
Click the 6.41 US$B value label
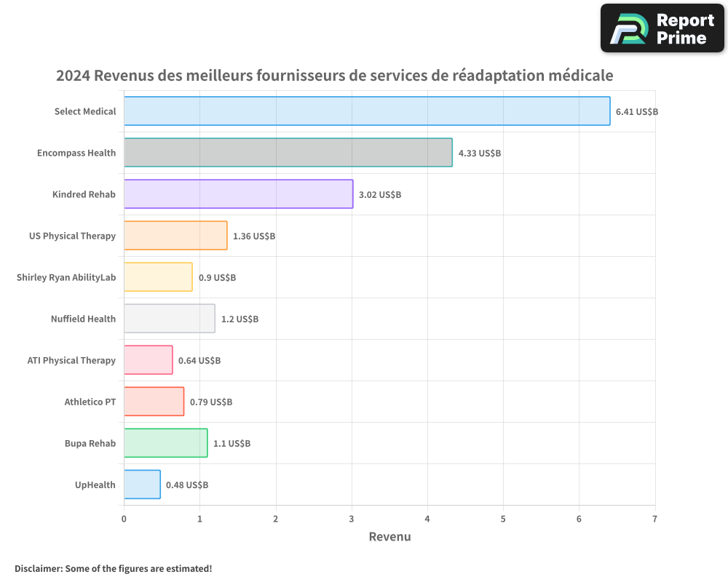[x=637, y=111]
